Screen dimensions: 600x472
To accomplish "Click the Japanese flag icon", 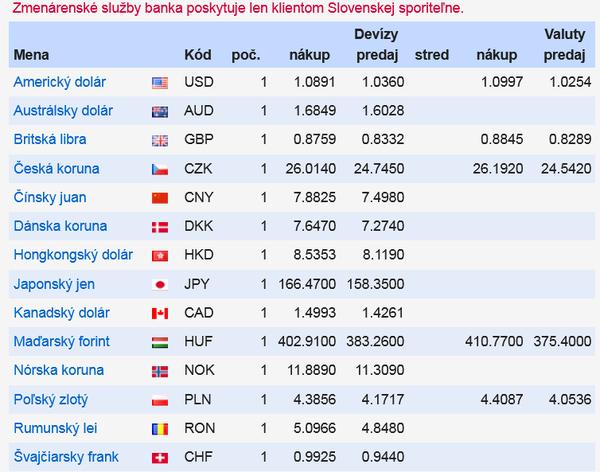I will 159,285.
